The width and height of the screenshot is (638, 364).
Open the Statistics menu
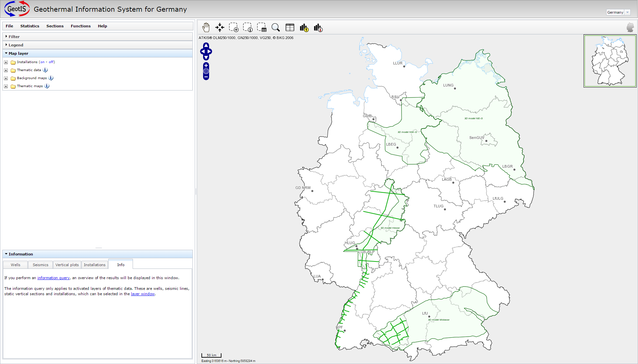[x=30, y=26]
